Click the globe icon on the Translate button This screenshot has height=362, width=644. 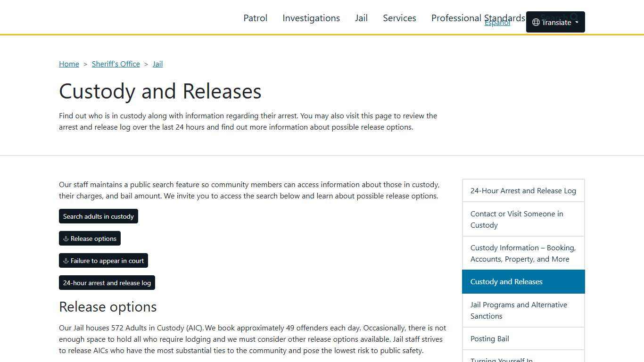coord(536,22)
